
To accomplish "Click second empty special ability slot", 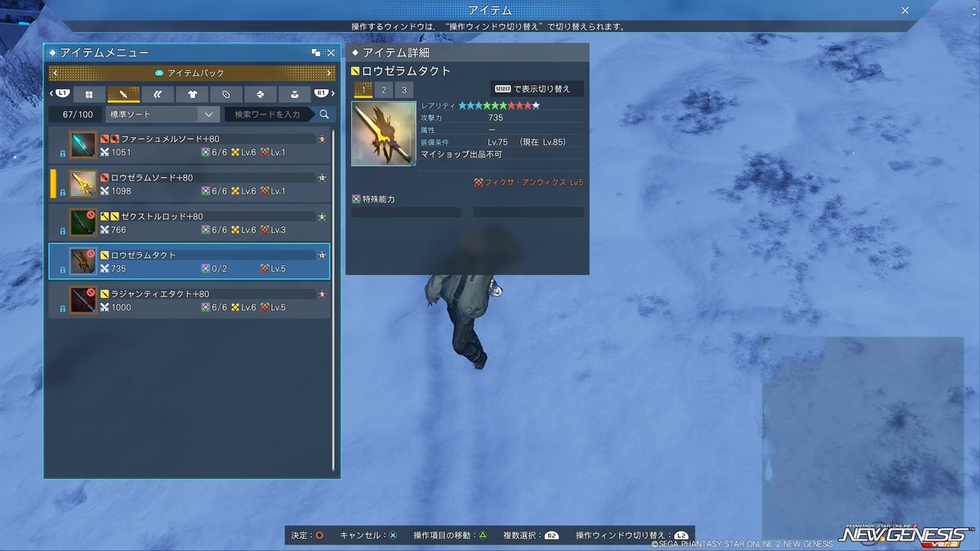I will (528, 212).
